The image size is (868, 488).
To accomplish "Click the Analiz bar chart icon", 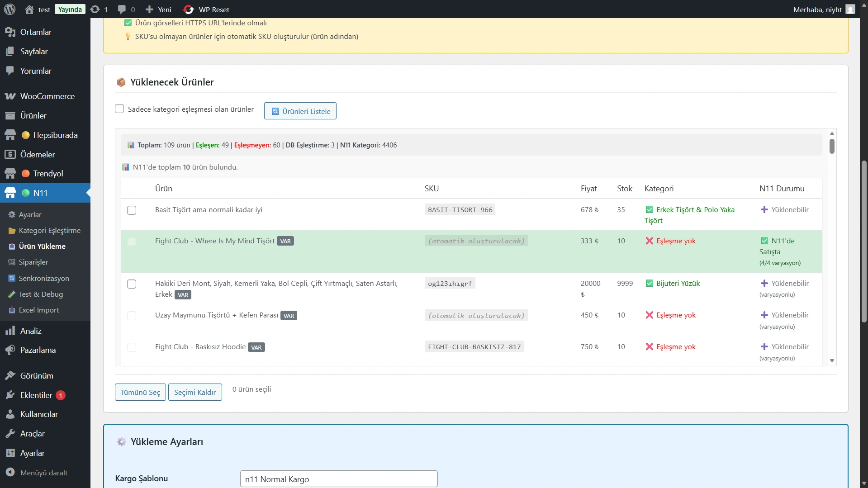I will (x=10, y=331).
